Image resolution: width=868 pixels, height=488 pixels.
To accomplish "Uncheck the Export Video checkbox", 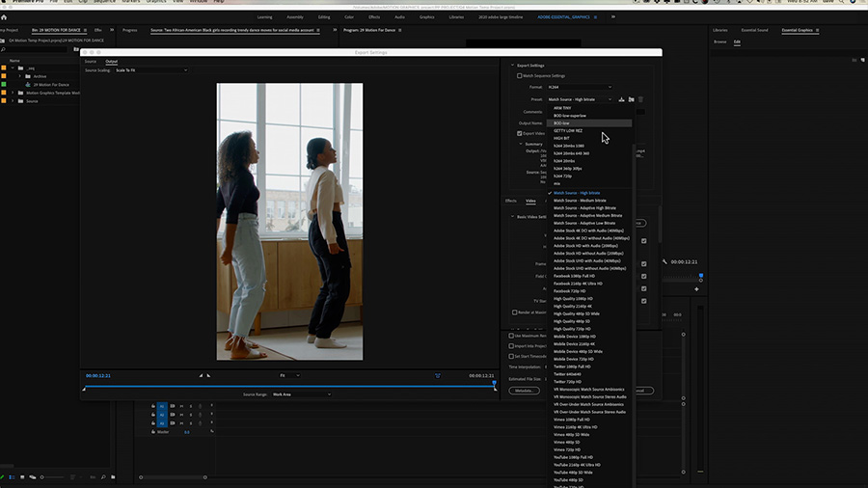I will tap(520, 133).
